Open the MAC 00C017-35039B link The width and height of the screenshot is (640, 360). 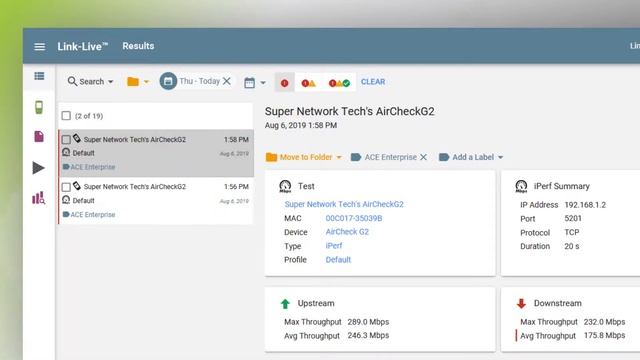tap(354, 218)
